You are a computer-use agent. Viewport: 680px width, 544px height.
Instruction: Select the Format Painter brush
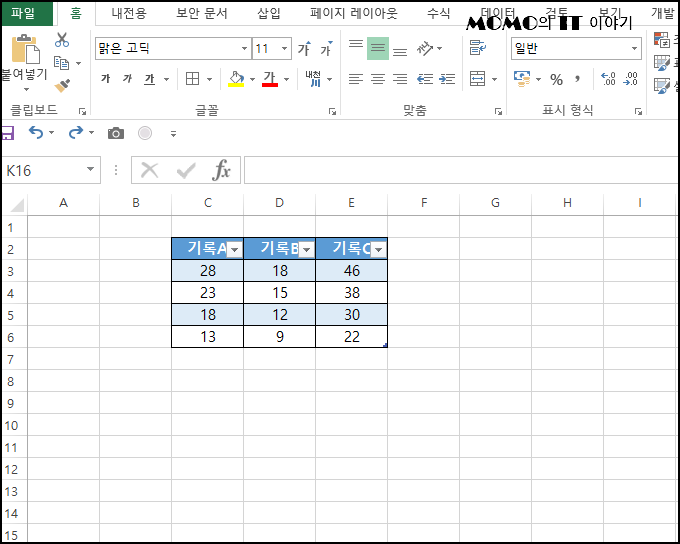coord(62,85)
